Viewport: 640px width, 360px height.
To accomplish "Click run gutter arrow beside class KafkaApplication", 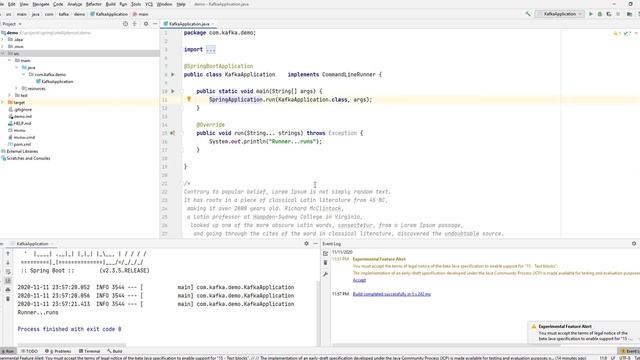I will (x=173, y=74).
